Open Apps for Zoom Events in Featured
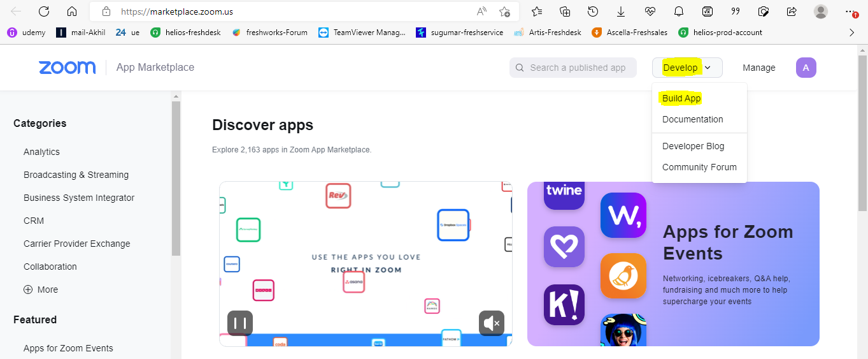 (x=68, y=348)
